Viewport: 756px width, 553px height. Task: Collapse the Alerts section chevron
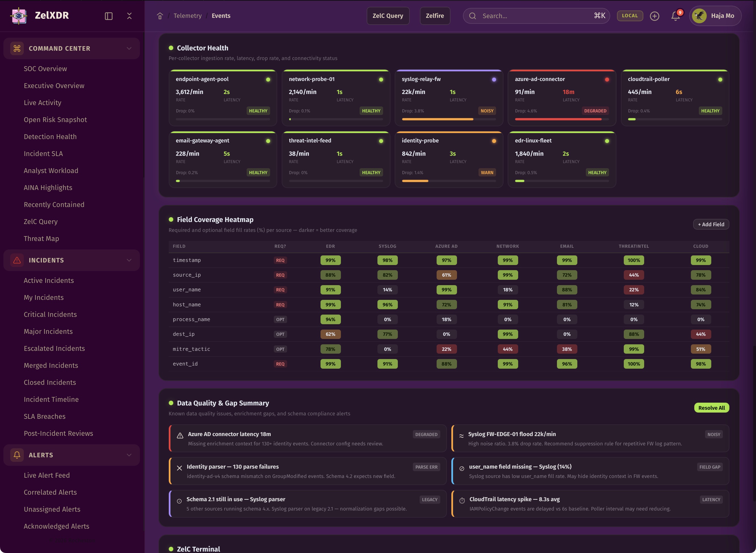coord(129,455)
